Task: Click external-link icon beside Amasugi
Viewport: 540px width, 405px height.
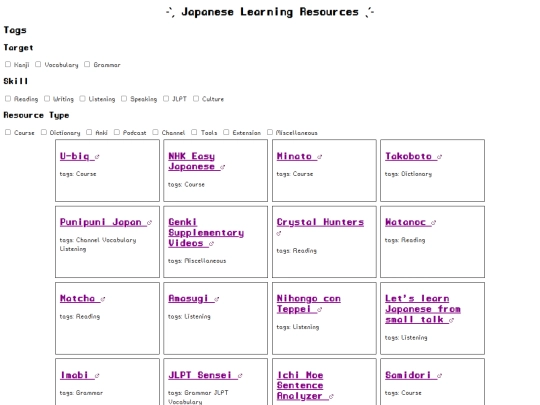Action: click(216, 299)
